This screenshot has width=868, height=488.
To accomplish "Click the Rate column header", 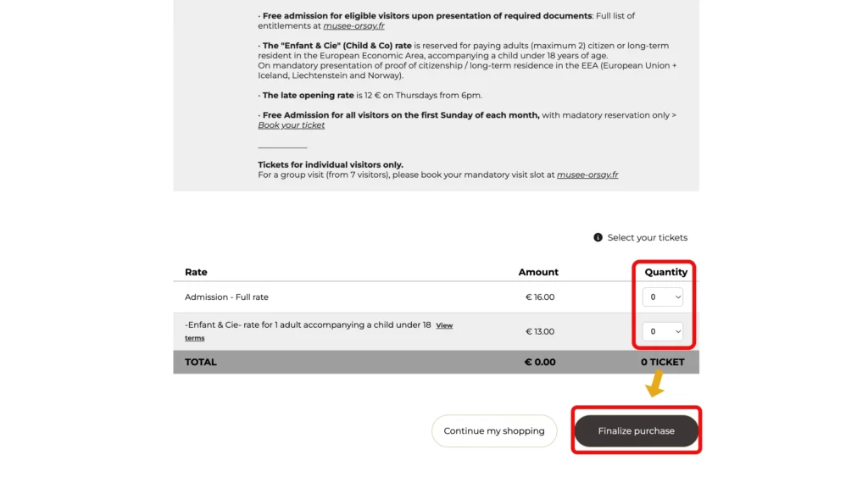I will coord(196,273).
